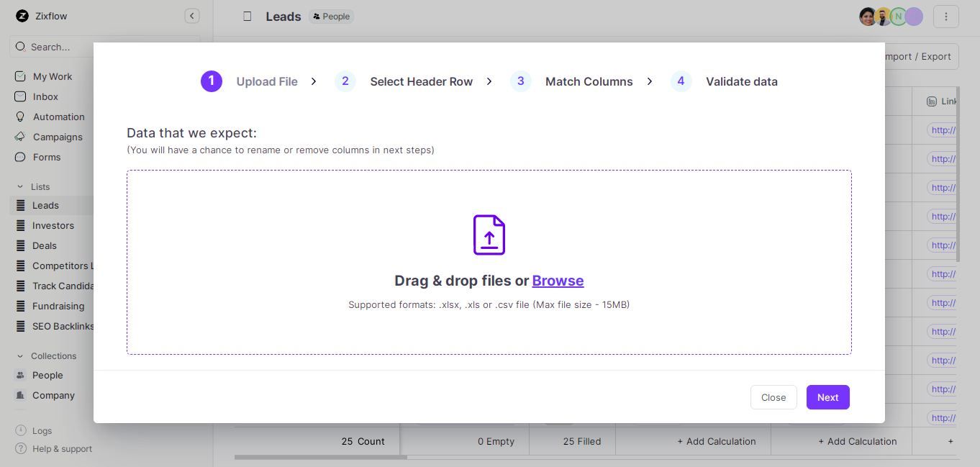
Task: Switch to the Select Header Row step
Action: pyautogui.click(x=421, y=81)
